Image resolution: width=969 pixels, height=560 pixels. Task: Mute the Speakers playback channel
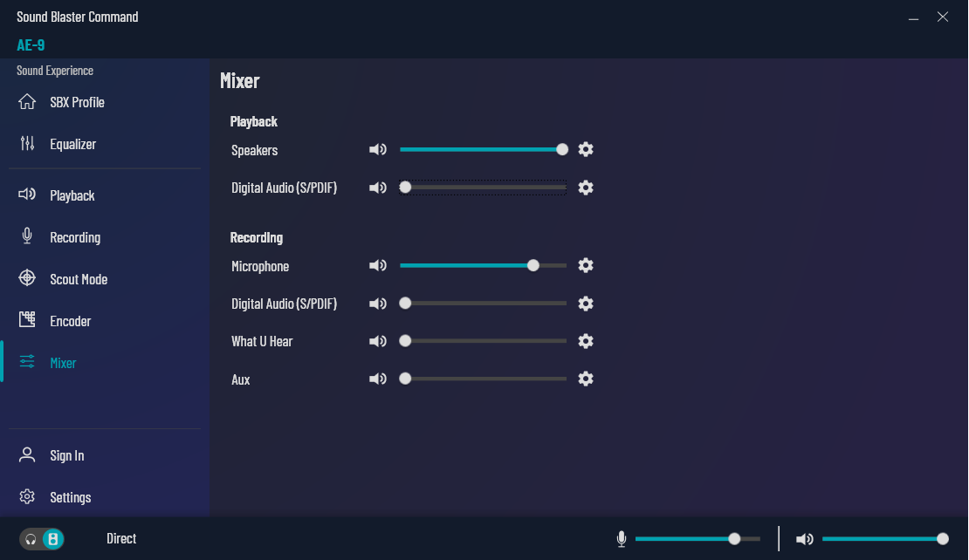point(377,150)
